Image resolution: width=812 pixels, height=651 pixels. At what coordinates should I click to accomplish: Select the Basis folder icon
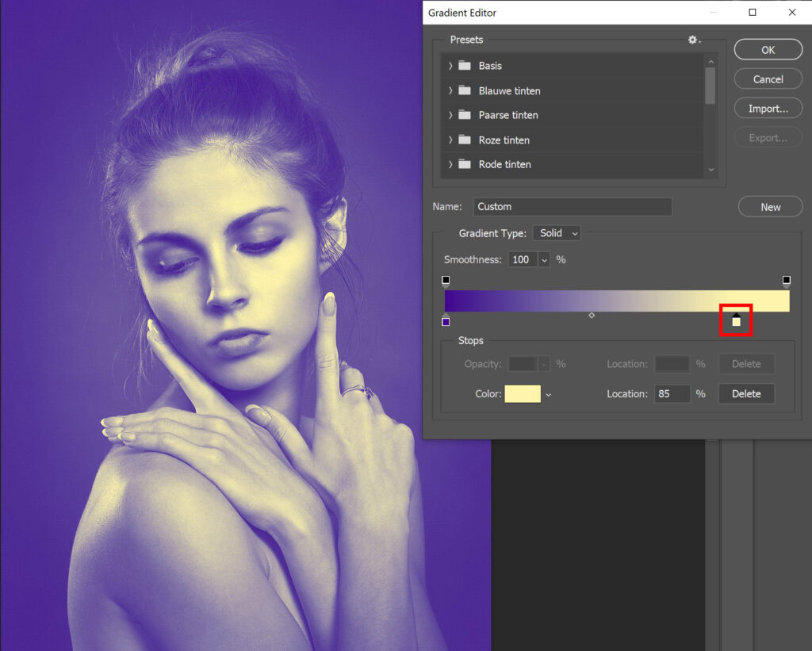click(x=465, y=66)
